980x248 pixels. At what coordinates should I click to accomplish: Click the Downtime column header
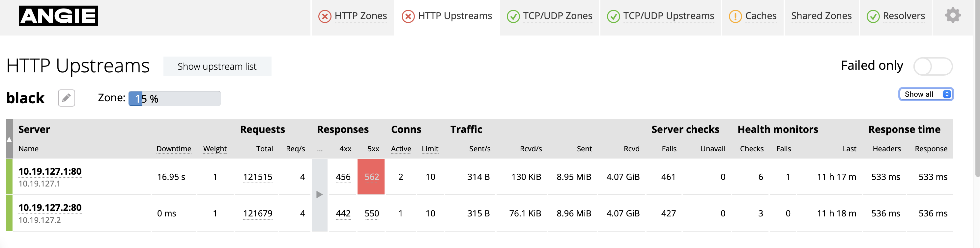coord(173,149)
